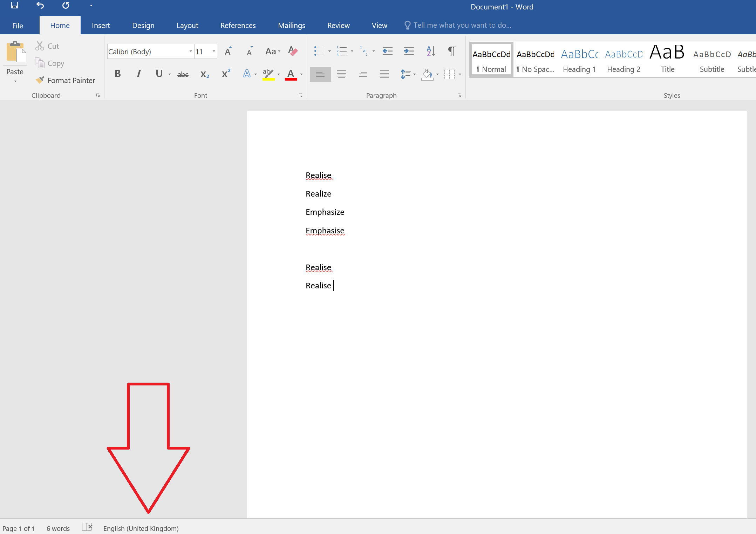Image resolution: width=756 pixels, height=534 pixels.
Task: Open the Change Case menu
Action: click(273, 51)
